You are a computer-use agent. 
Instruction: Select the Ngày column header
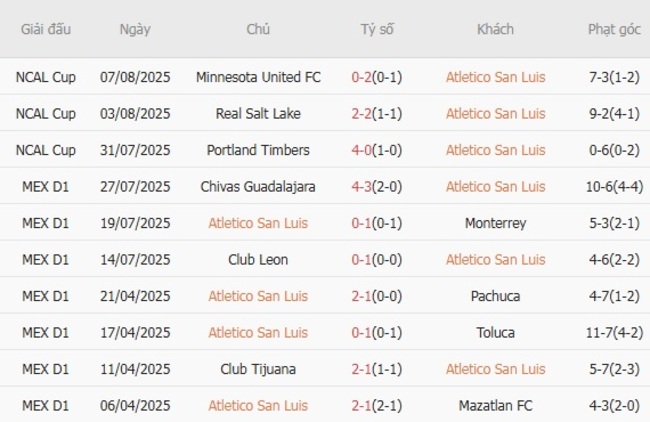[135, 29]
